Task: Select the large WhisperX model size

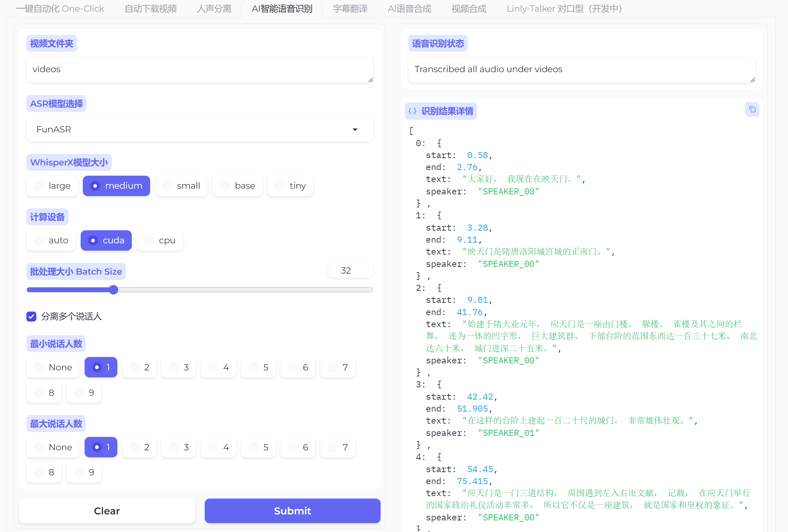Action: point(52,186)
